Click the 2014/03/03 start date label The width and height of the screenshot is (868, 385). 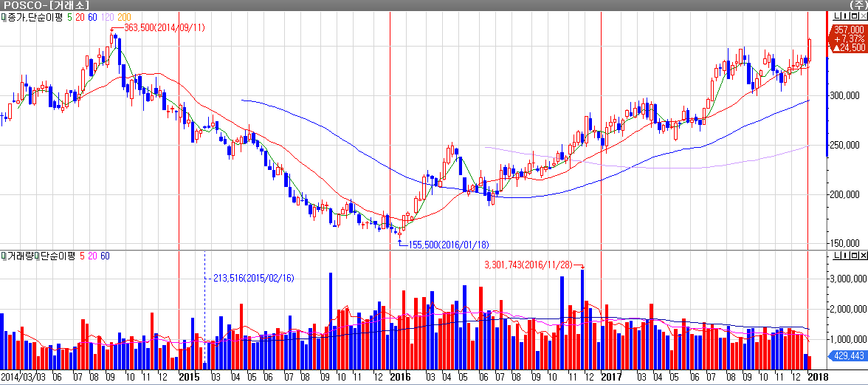[24, 377]
